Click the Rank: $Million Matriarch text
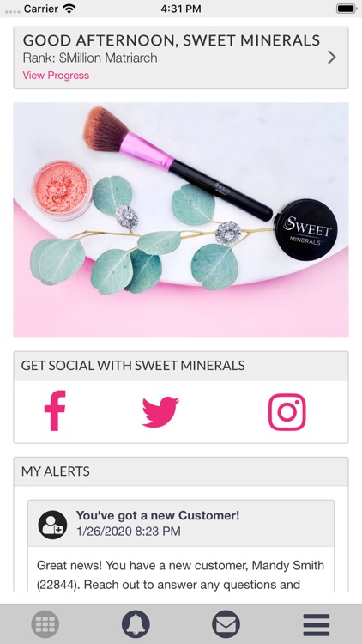Viewport: 362px width, 644px height. click(90, 58)
